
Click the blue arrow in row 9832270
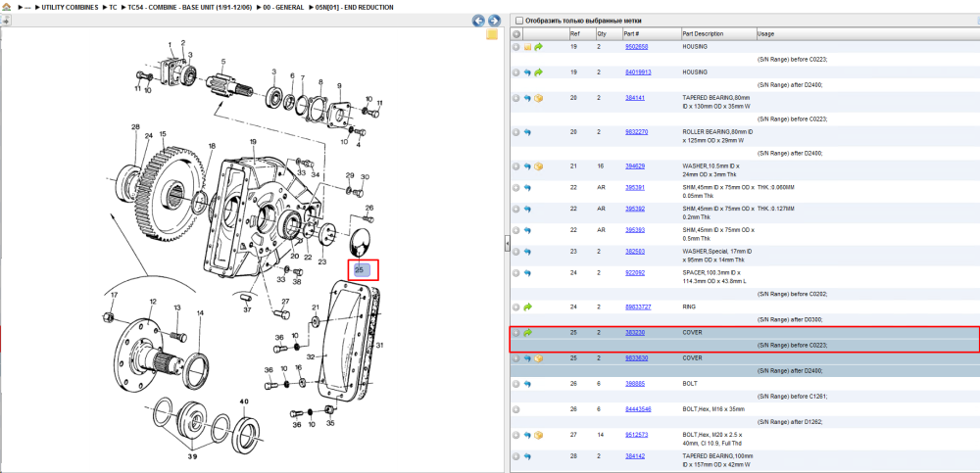point(528,132)
